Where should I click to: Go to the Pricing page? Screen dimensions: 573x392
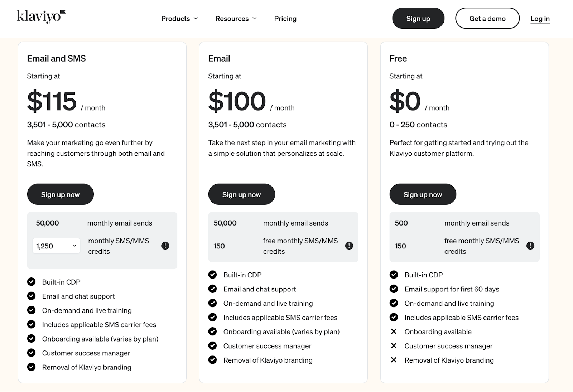(x=285, y=19)
